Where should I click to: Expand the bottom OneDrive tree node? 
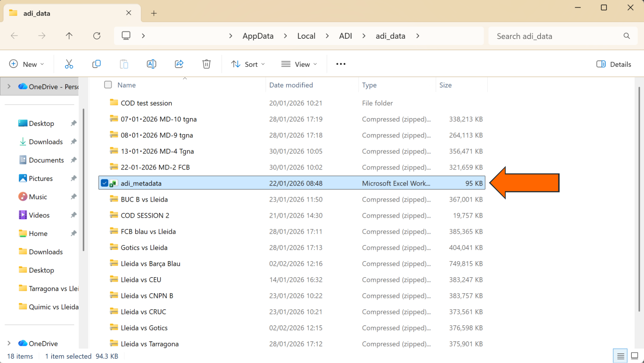(x=9, y=343)
